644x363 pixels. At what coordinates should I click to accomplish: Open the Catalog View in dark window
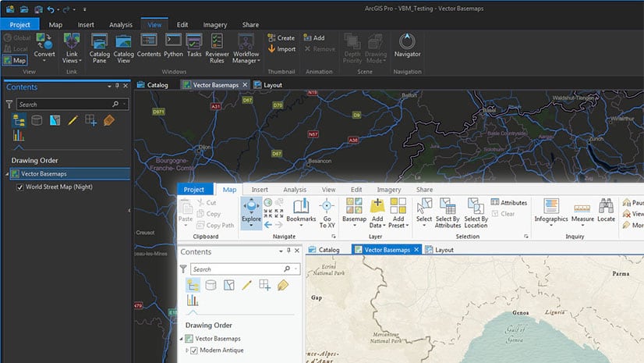point(123,48)
